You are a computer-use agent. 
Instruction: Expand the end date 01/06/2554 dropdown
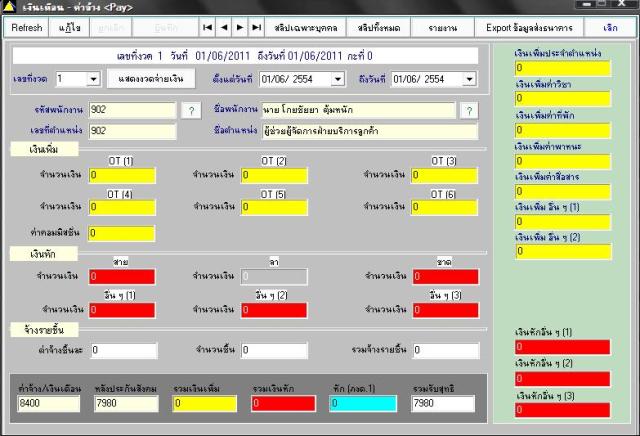[469, 79]
